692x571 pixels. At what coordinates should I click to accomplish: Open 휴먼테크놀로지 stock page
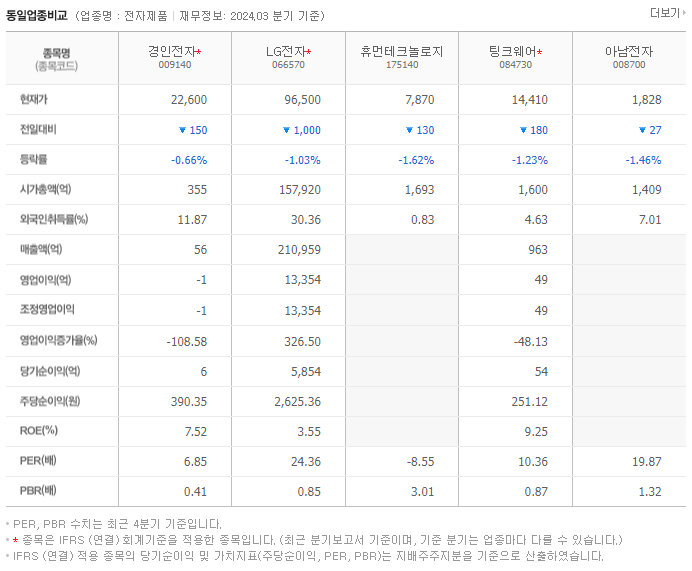pyautogui.click(x=402, y=52)
